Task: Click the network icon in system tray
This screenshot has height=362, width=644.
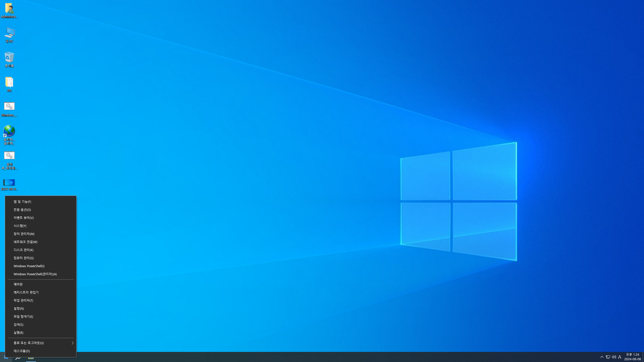Action: [608, 357]
